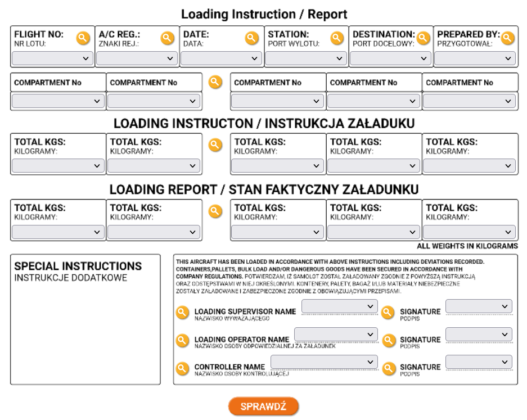This screenshot has height=420, width=527.
Task: Click the magnifier icon next to LOADING OPERATOR signature
Action: 388,340
